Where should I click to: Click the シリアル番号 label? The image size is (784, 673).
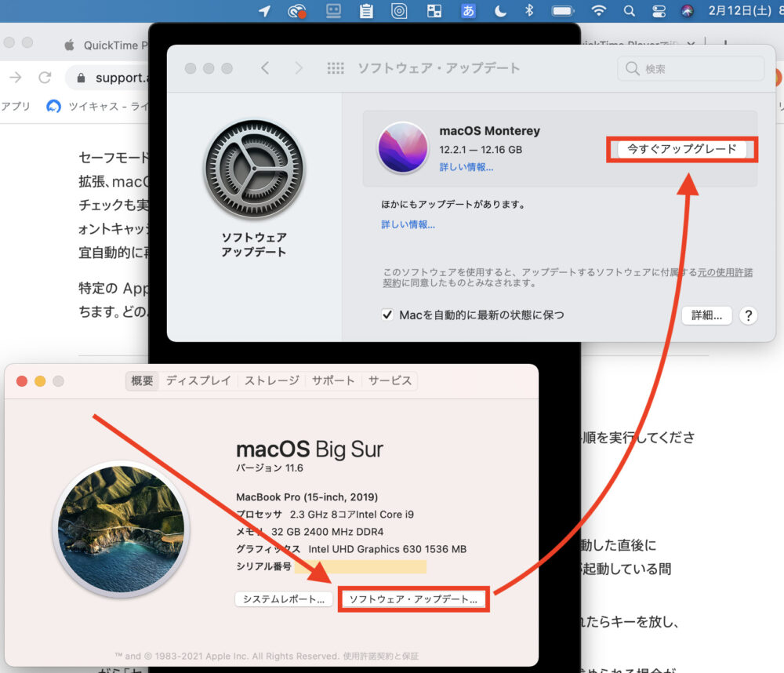coord(264,566)
